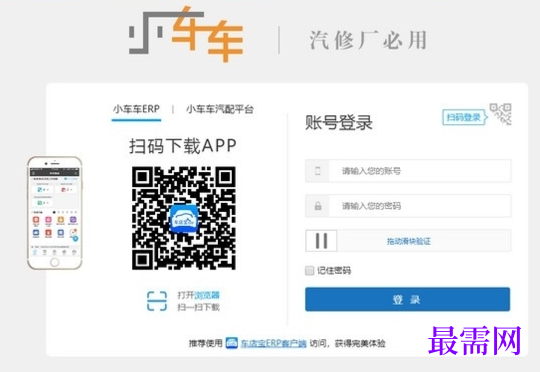This screenshot has width=540, height=372.
Task: Click the app download QR code
Action: 184,218
